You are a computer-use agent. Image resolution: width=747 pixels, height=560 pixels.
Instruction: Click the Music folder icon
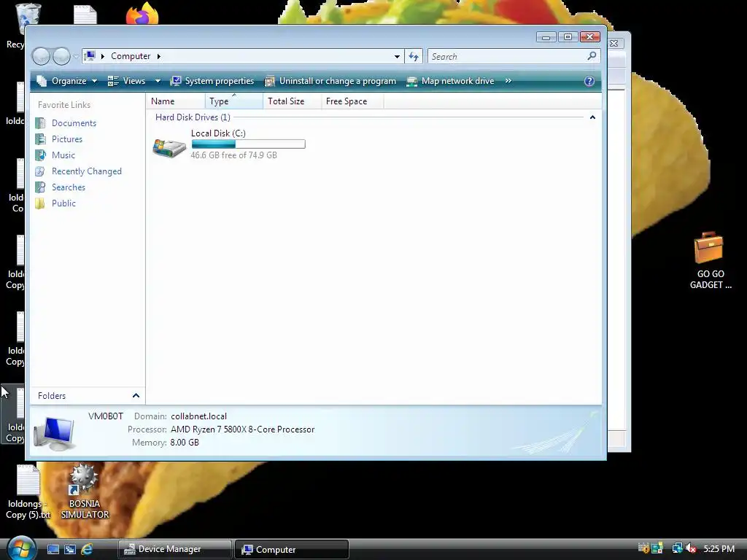click(x=41, y=155)
